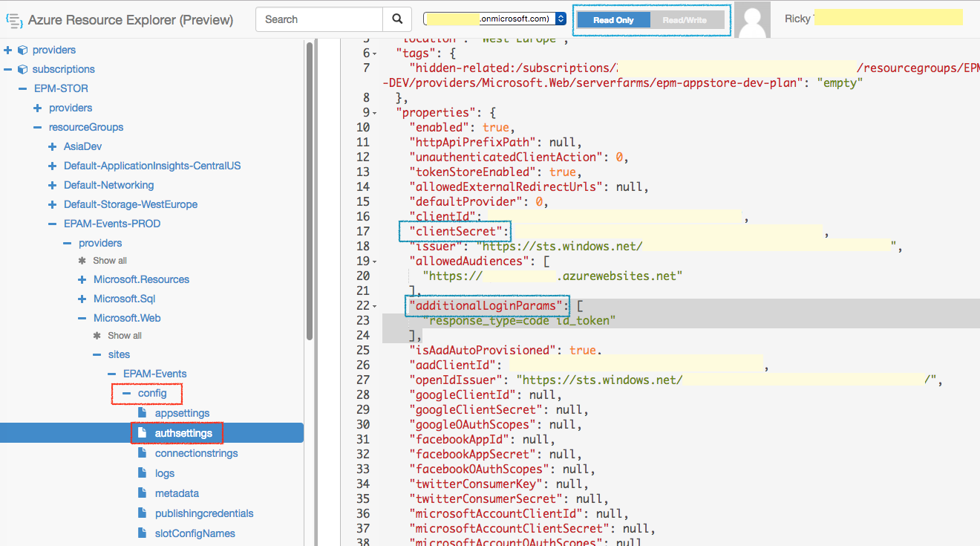
Task: Switch to Read/Write mode
Action: pos(686,20)
